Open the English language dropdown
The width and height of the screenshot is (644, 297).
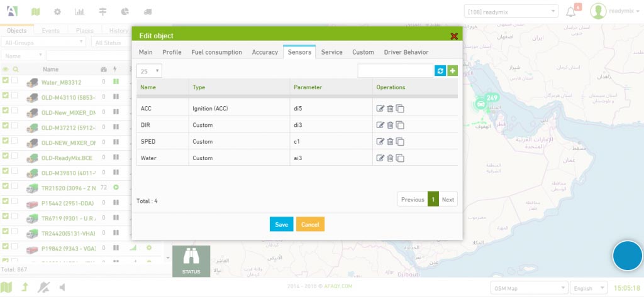[x=589, y=288]
